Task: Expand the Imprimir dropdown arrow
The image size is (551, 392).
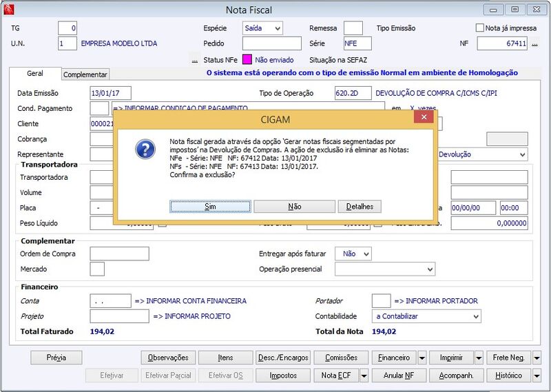Action: pyautogui.click(x=479, y=358)
